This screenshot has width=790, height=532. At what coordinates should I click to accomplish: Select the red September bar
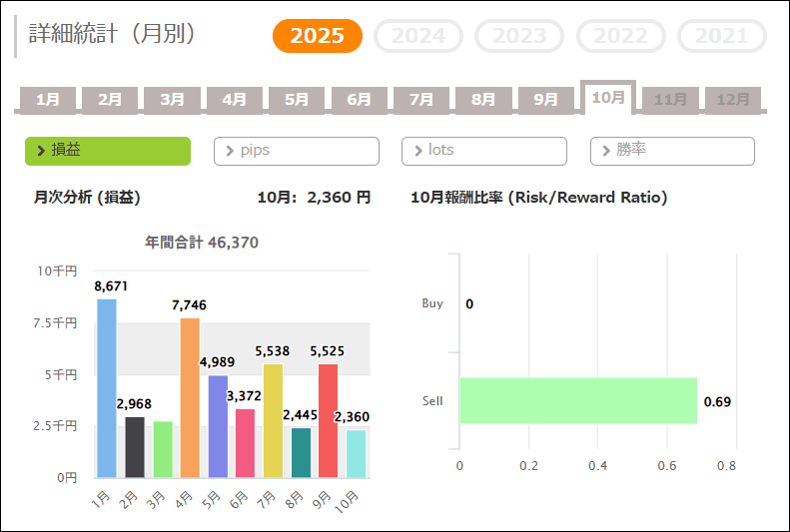click(x=328, y=420)
